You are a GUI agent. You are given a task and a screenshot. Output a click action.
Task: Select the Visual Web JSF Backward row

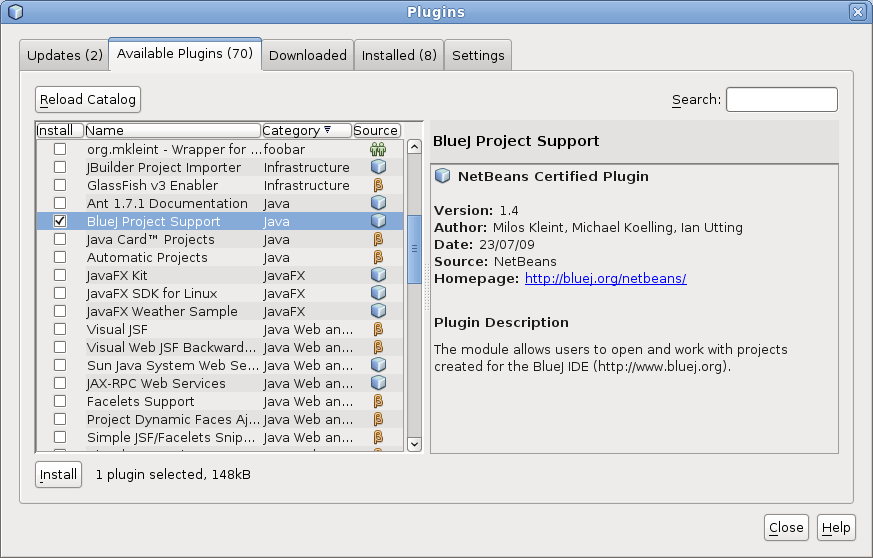220,347
